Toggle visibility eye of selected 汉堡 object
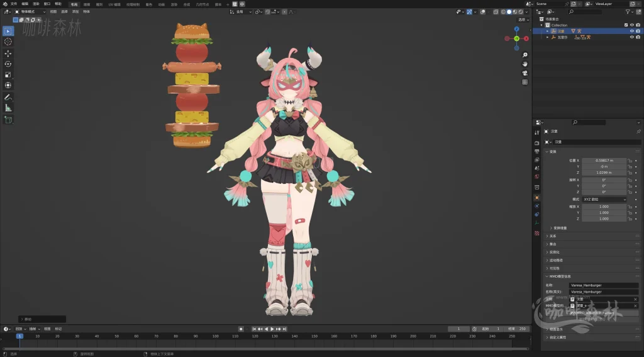 pyautogui.click(x=632, y=31)
